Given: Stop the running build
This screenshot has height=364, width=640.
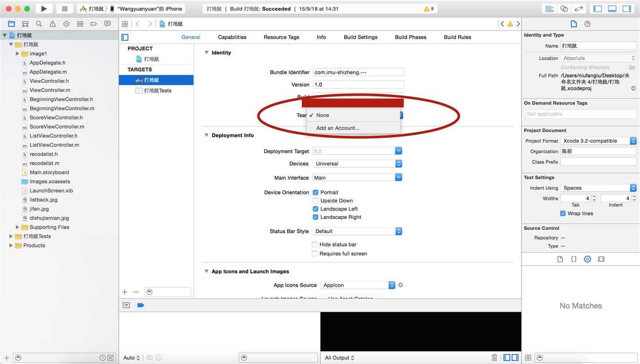Looking at the screenshot, I should 64,9.
